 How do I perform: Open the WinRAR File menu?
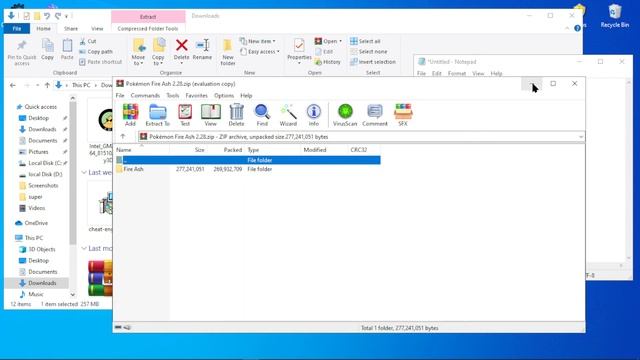120,96
